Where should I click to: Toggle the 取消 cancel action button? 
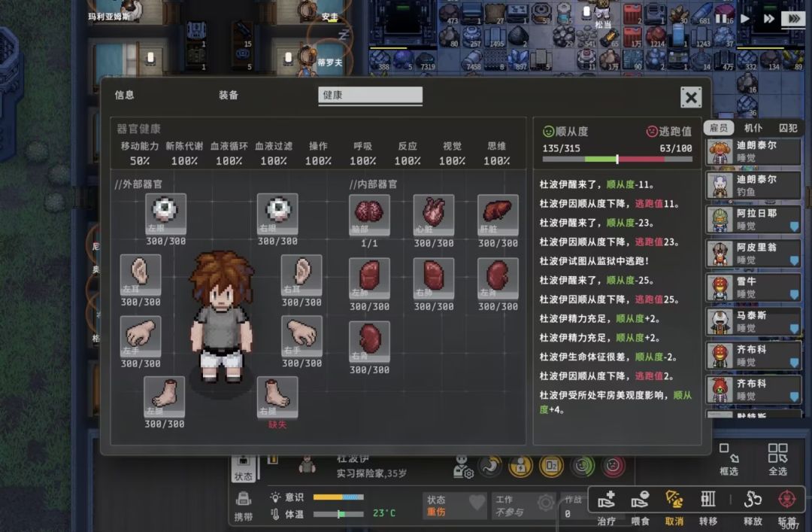coord(674,500)
